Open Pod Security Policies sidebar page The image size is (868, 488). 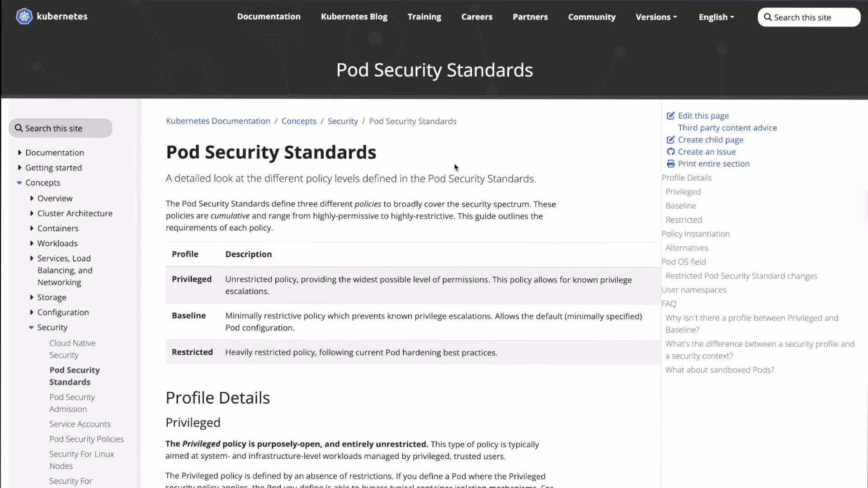pos(86,439)
